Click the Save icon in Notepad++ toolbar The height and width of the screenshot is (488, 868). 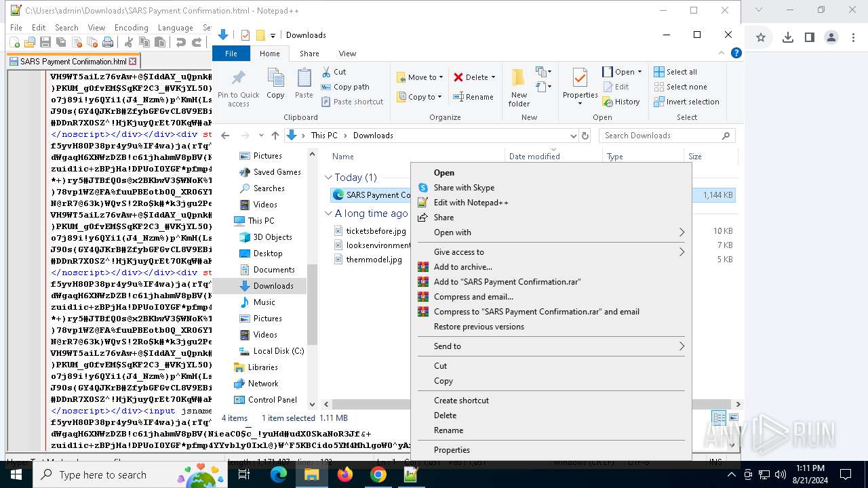[45, 42]
